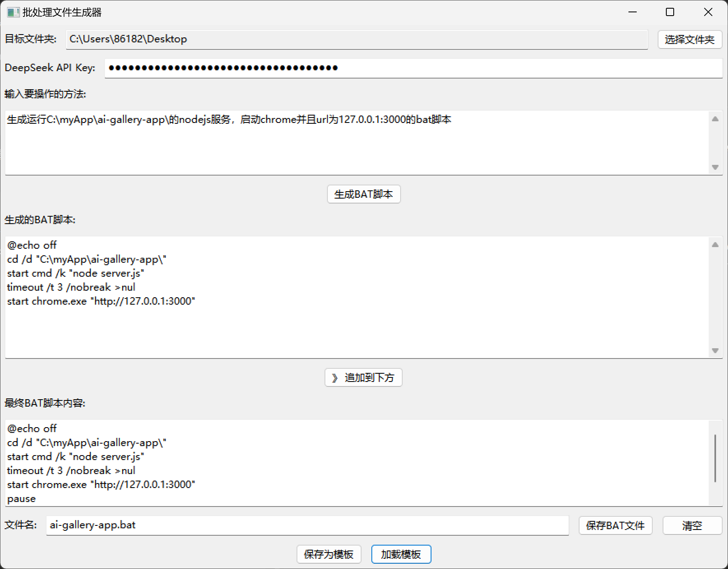Image resolution: width=728 pixels, height=569 pixels.
Task: Click the final BAT content scrollbar thumb
Action: click(x=715, y=458)
